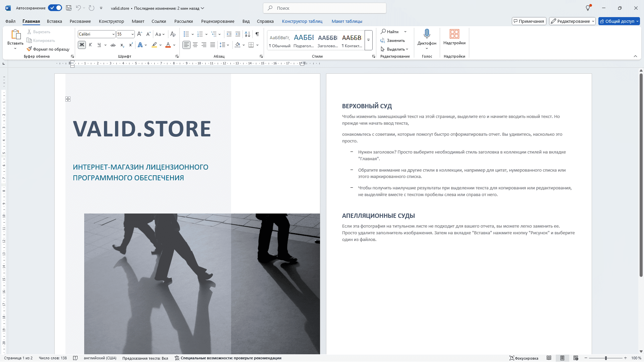Viewport: 644px width, 362px height.
Task: Toggle show paragraph marks ¶
Action: pos(257,34)
